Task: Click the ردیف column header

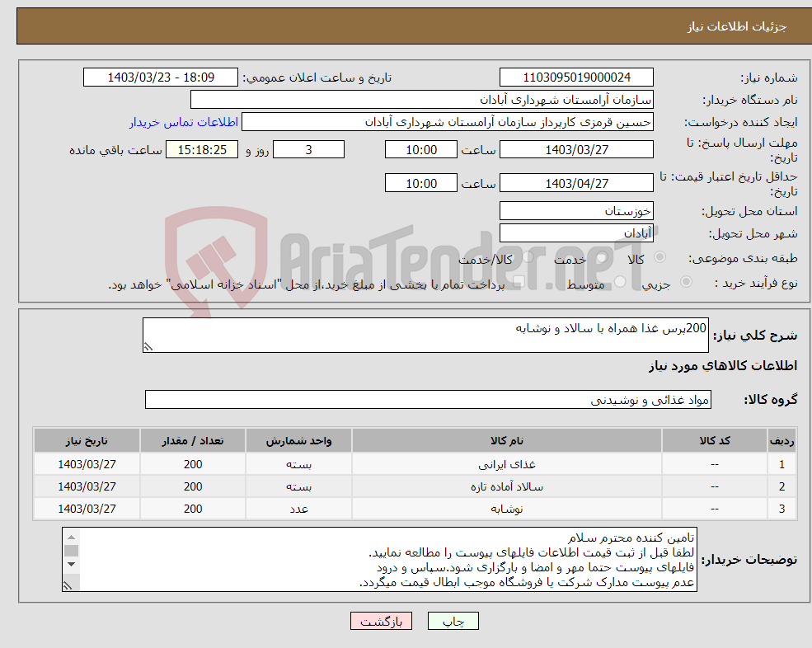Action: (x=782, y=440)
